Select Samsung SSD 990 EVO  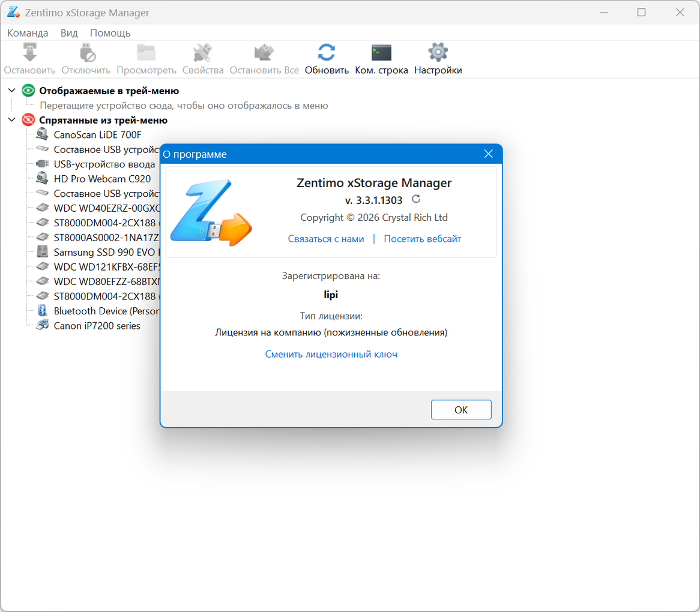[106, 253]
